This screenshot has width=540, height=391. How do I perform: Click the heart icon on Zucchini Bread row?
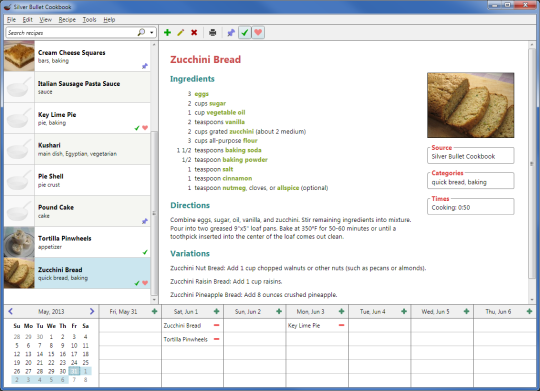point(145,283)
